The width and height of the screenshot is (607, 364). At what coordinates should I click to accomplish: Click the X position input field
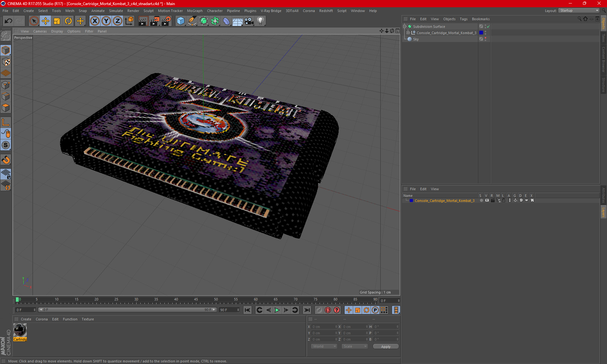click(x=324, y=327)
